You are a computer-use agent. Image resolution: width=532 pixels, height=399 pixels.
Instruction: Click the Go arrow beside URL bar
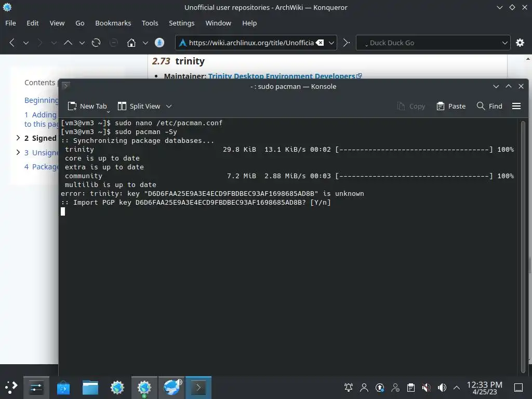[x=346, y=43]
